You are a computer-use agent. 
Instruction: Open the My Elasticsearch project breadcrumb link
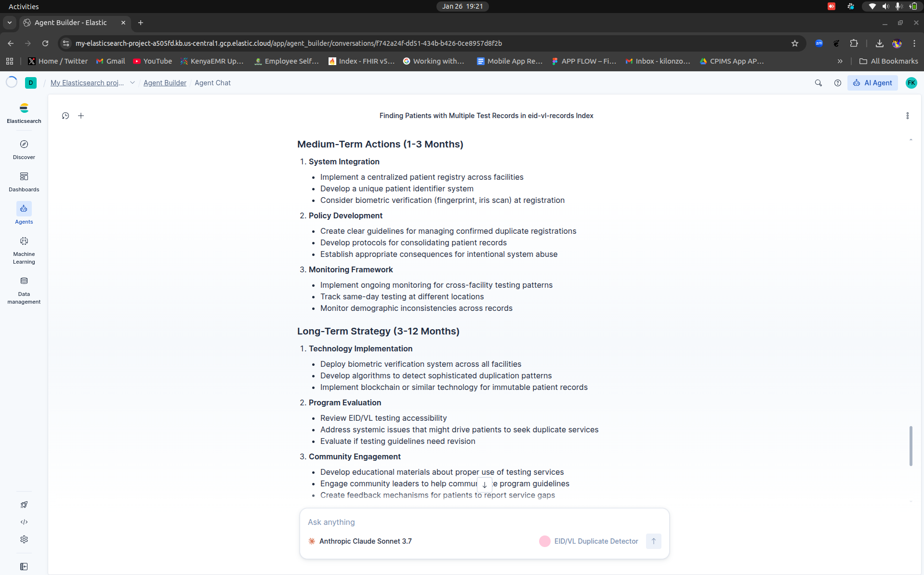[x=87, y=83]
